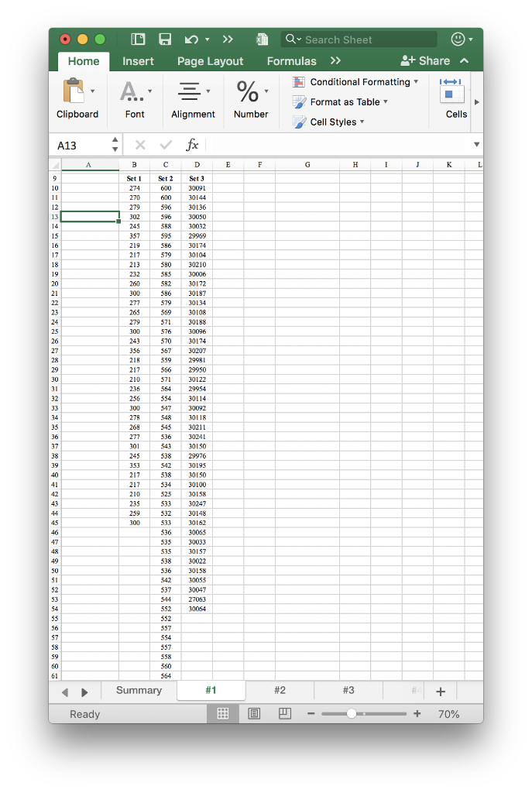Select column B header
Screen dimensions: 532x793
pyautogui.click(x=135, y=165)
